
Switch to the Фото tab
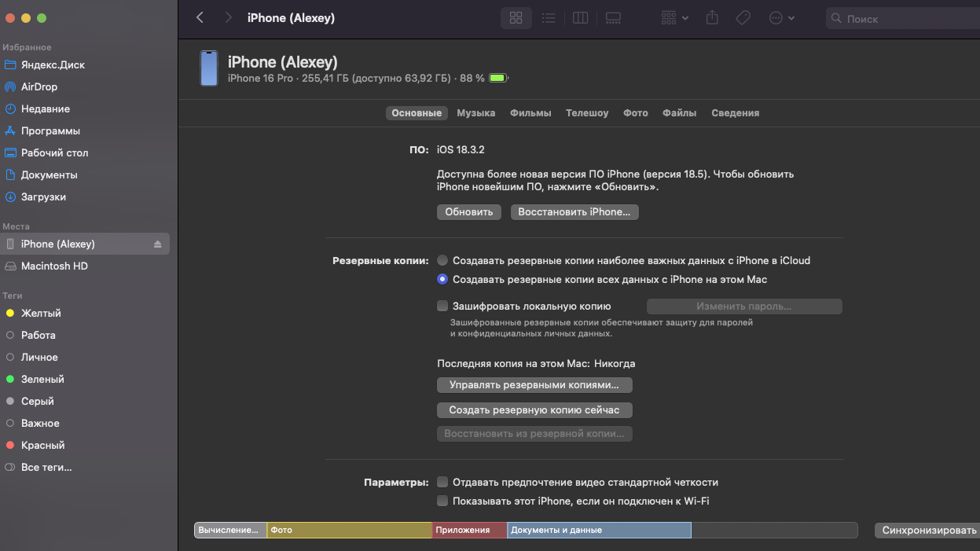click(636, 113)
